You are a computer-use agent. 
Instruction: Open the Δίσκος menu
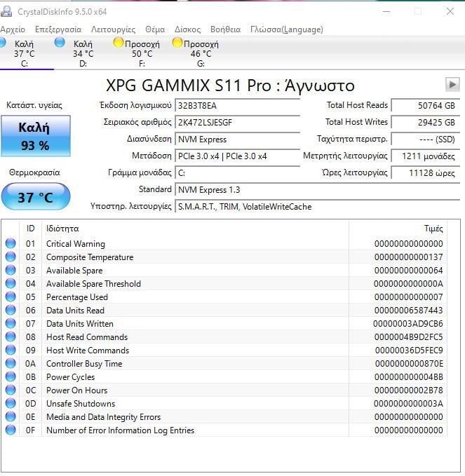(x=187, y=29)
